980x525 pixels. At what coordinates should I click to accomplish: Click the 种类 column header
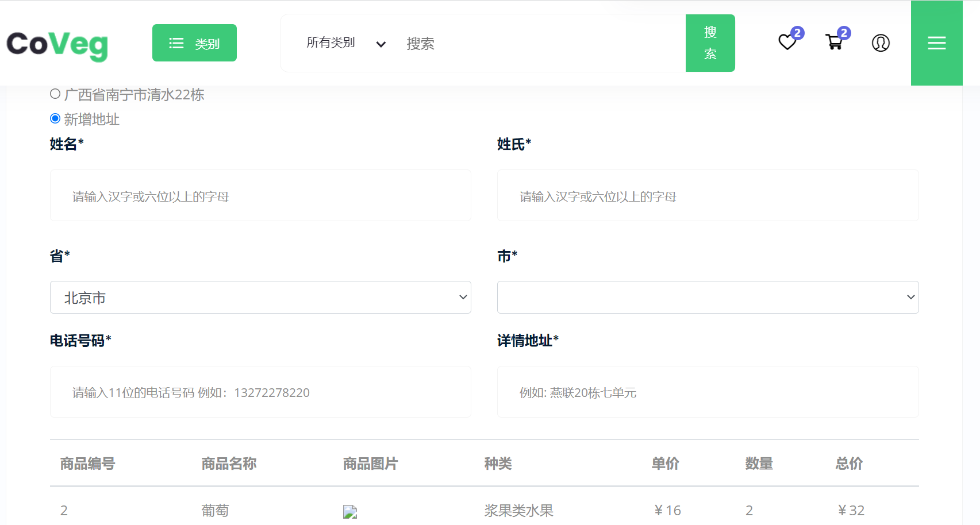(498, 464)
